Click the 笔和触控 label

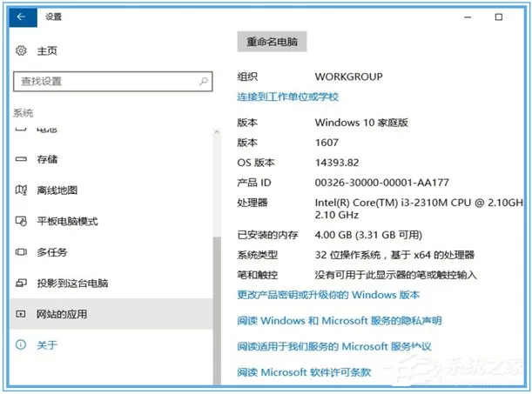click(x=258, y=275)
